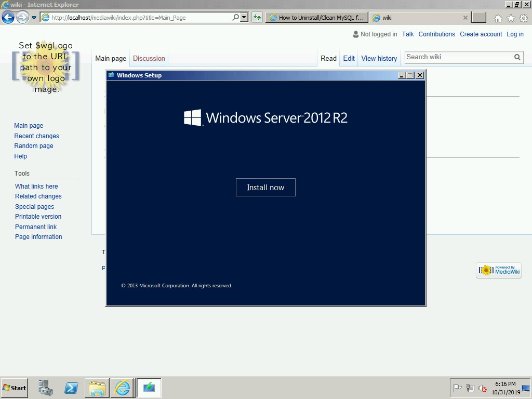Click Permanent link
The width and height of the screenshot is (532, 399).
[x=36, y=227]
